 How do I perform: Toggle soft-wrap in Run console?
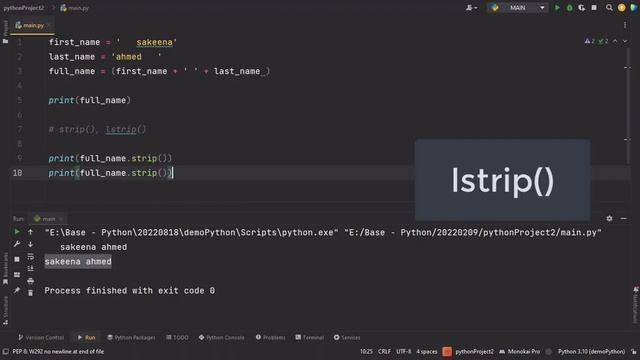coord(31,256)
